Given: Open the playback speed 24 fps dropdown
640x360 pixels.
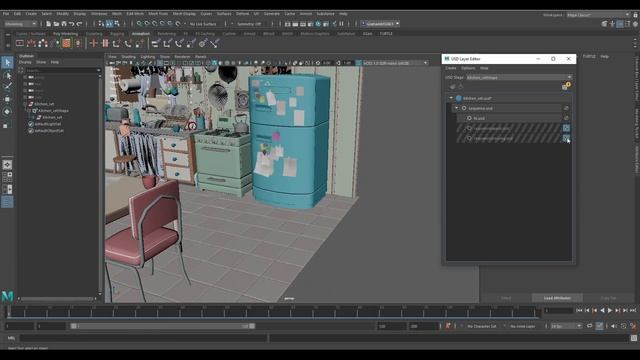Looking at the screenshot, I should tap(566, 326).
